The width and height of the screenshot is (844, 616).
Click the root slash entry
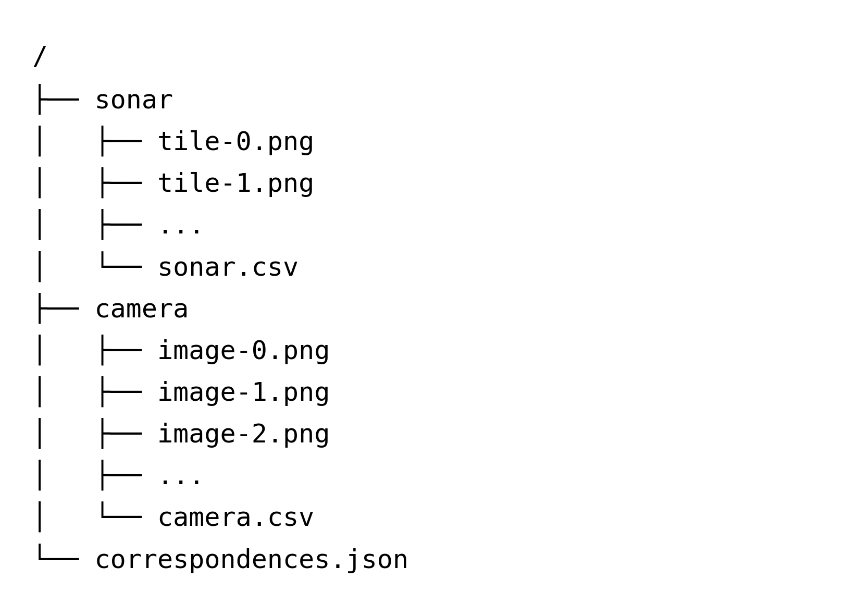40,57
